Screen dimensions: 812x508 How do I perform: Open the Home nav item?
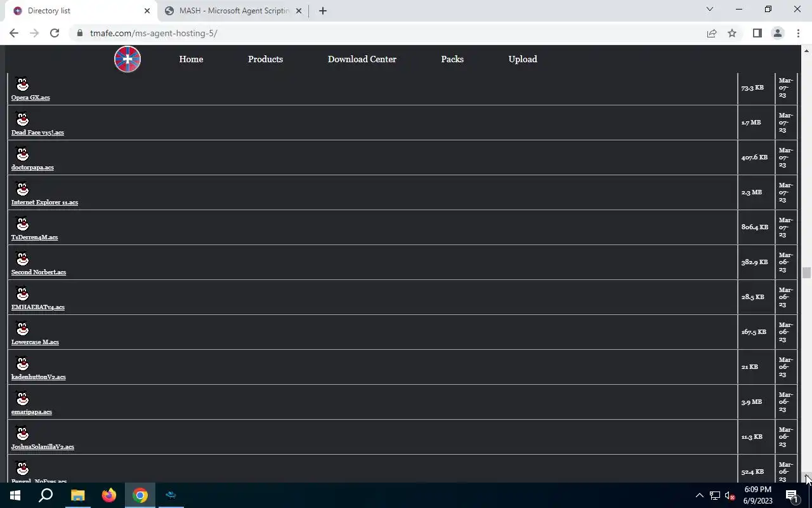point(191,59)
